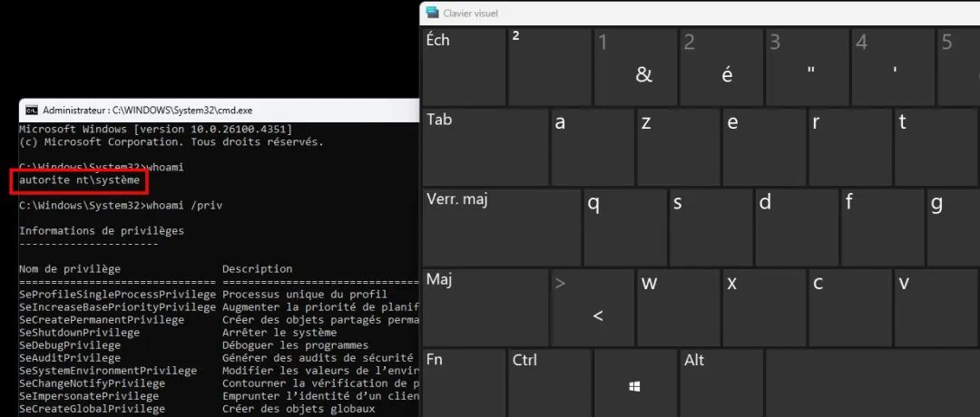Click SeChangeNotifyPrivilege row
The image size is (980, 417).
coord(219,383)
